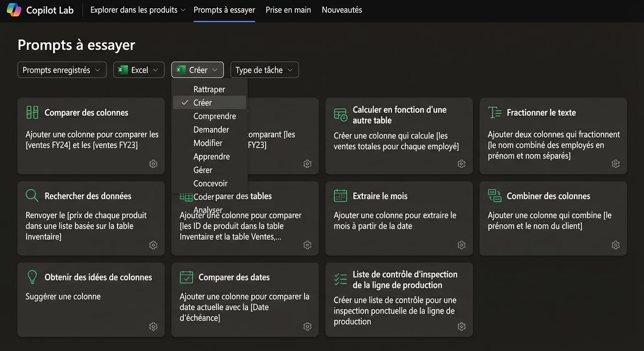Click the table calculation icon on Calculer en fonction card
Screen dimensions: 644x351
(340, 114)
